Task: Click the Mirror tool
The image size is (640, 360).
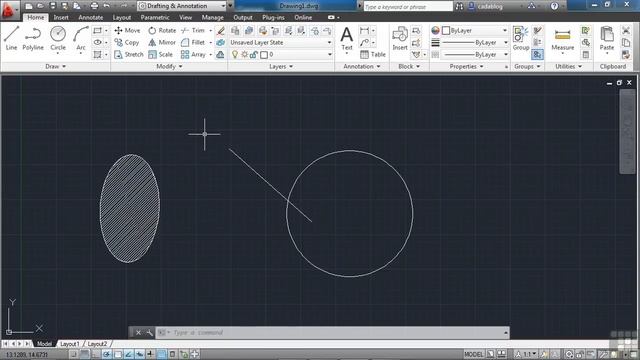Action: 162,42
